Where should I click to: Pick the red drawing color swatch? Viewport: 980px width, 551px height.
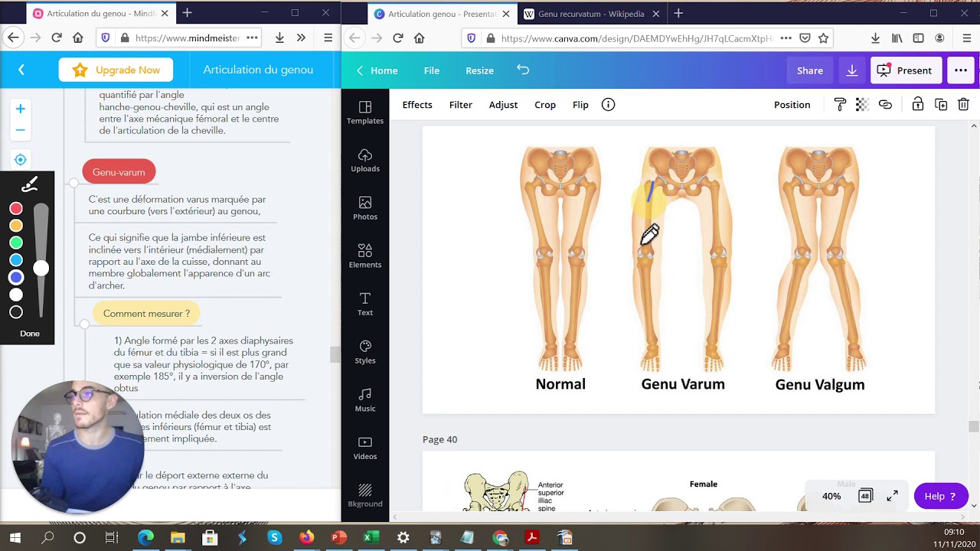(x=16, y=208)
